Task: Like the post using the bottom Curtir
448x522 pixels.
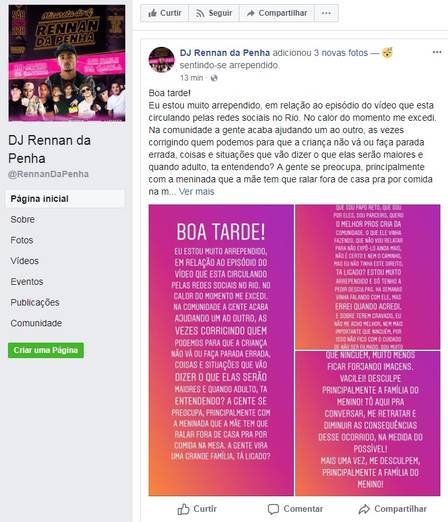Action: [197, 509]
